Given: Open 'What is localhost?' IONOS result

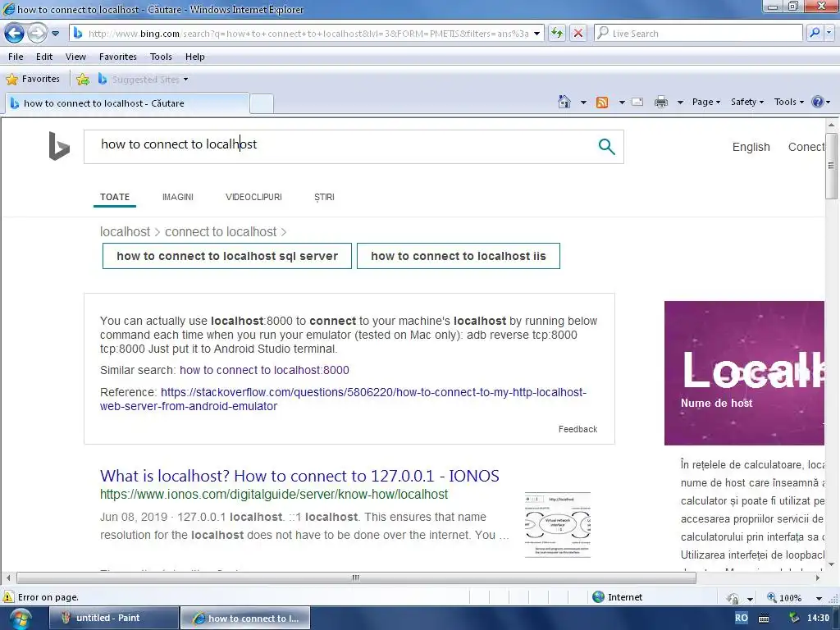Looking at the screenshot, I should (299, 476).
